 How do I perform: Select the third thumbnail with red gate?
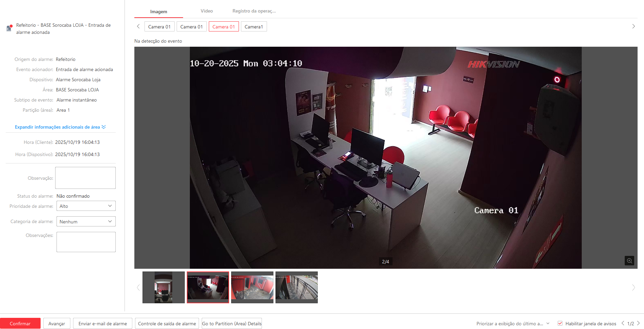coord(252,287)
